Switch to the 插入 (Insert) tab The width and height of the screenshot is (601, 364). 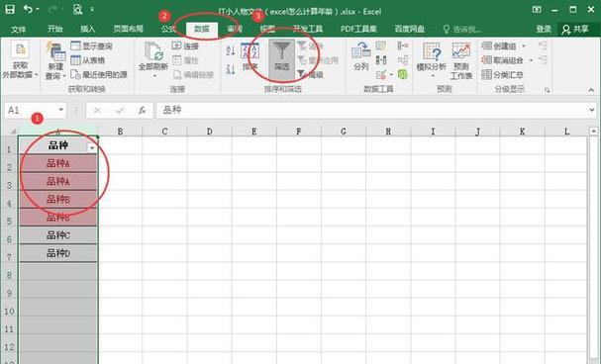pyautogui.click(x=87, y=29)
